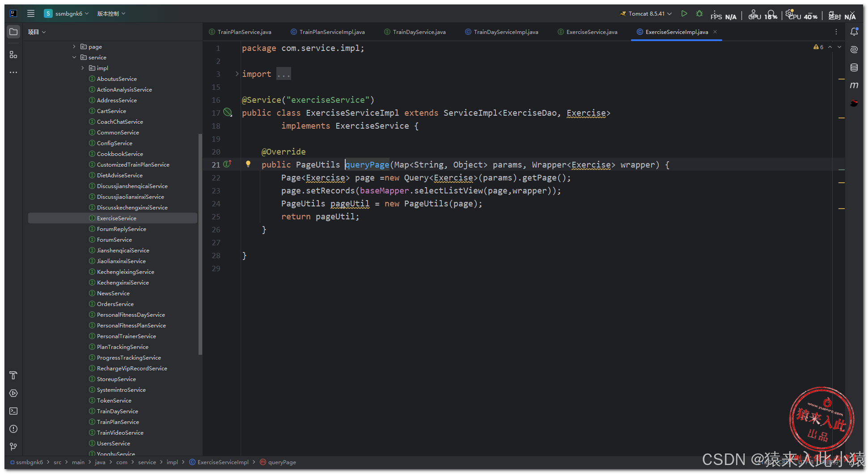
Task: Select PersonalFitnessDayService in the project tree
Action: [131, 315]
